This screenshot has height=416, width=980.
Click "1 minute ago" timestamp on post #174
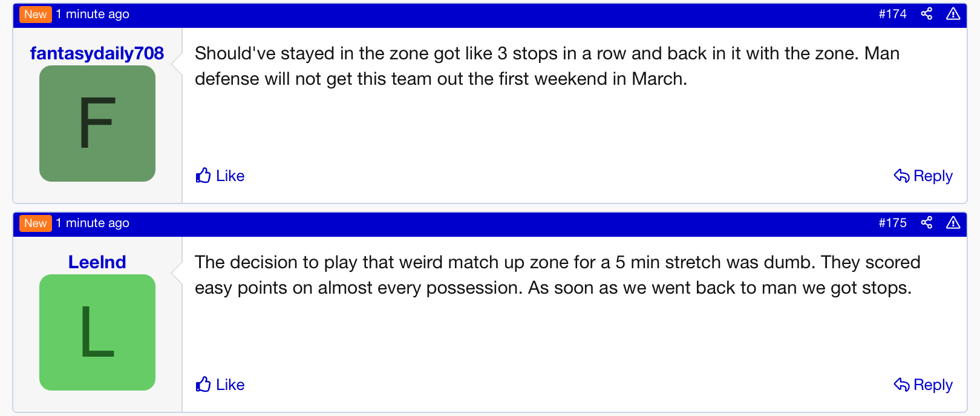[93, 14]
